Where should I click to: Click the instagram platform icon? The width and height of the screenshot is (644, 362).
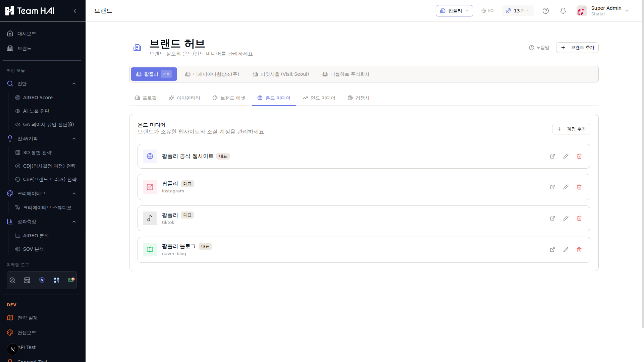150,187
